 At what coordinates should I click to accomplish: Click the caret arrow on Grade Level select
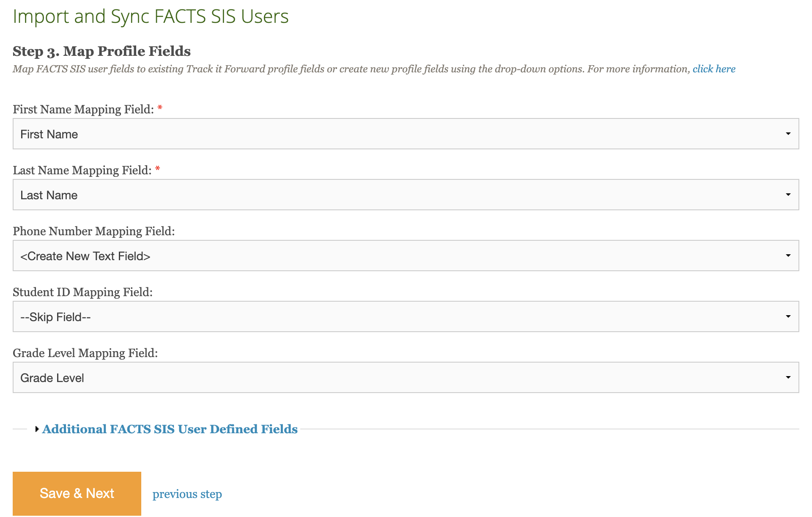[788, 377]
